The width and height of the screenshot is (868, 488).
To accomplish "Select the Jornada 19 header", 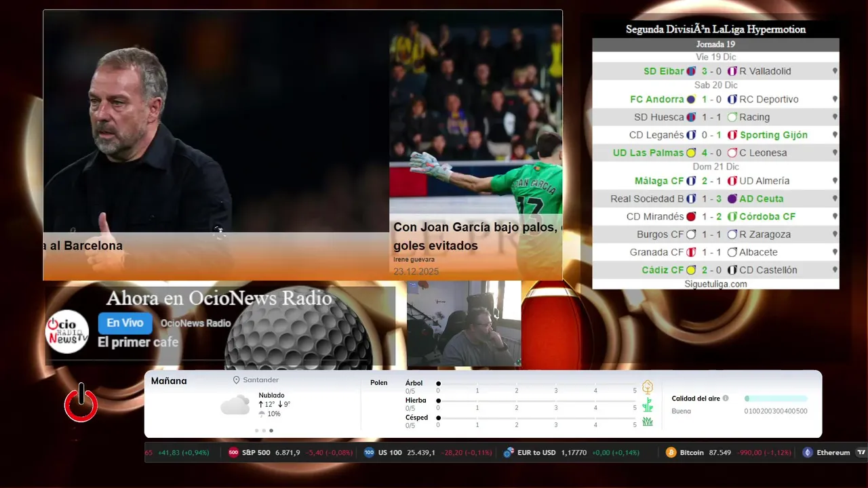I will click(715, 45).
